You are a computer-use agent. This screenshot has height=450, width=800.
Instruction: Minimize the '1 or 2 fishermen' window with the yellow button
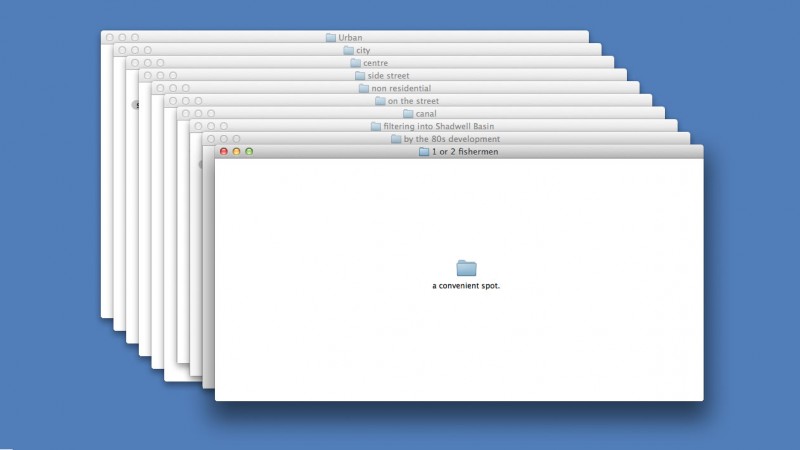pos(236,152)
